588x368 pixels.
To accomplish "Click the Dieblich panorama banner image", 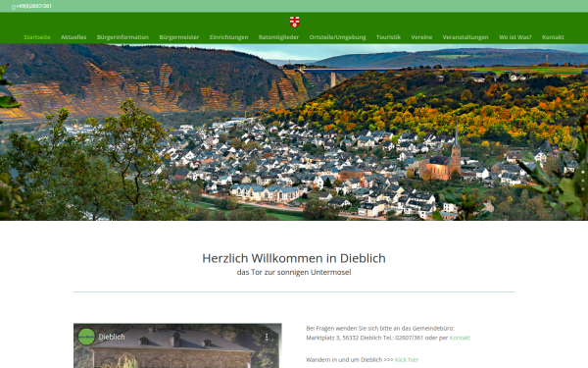I will pyautogui.click(x=294, y=132).
